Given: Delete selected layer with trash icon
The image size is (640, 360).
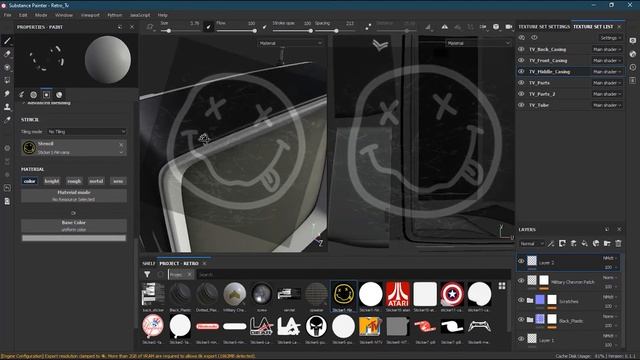Looking at the screenshot, I should coord(618,243).
